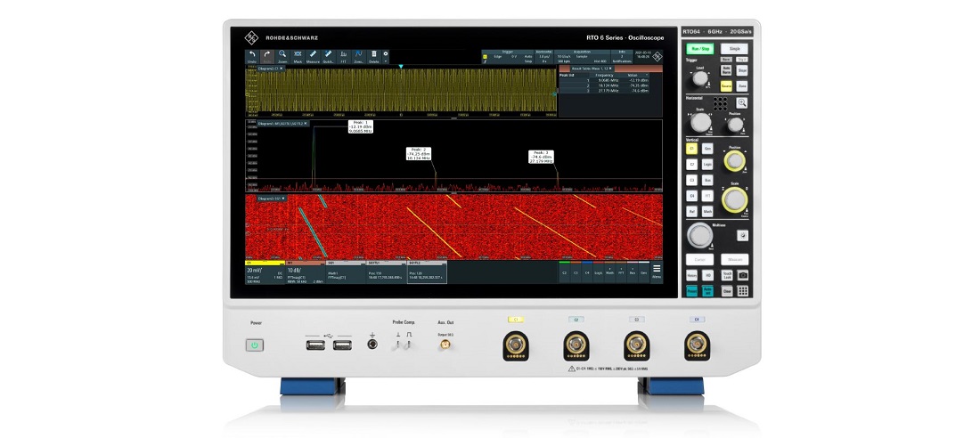Viewport: 980px width, 438px height.
Task: Add FFT from the on-screen signal bar
Action: click(621, 272)
